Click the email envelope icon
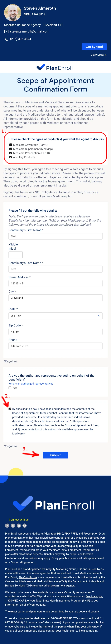Viewport: 111px width, 644px height. point(7,32)
